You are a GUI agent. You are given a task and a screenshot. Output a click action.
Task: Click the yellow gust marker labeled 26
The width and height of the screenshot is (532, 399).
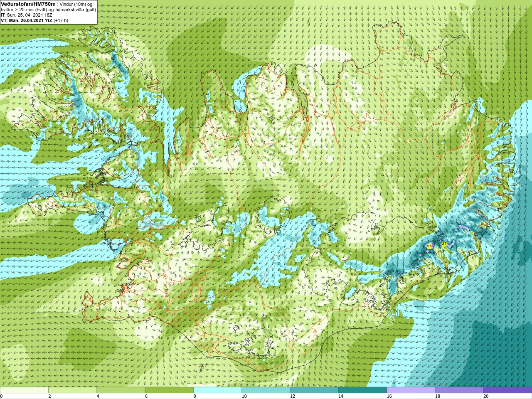click(429, 246)
